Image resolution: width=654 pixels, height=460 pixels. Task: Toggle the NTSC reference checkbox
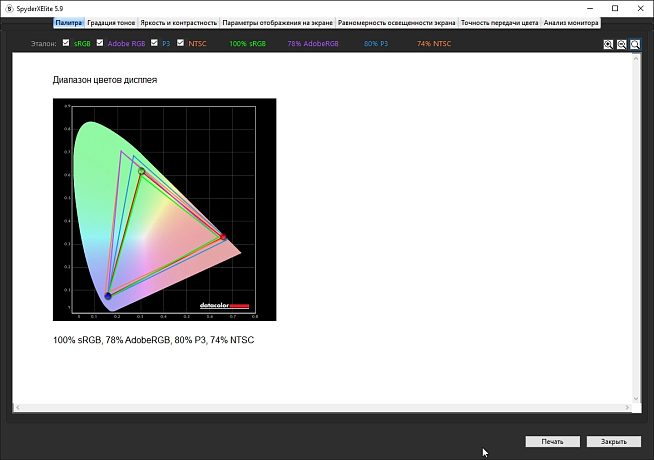(180, 44)
